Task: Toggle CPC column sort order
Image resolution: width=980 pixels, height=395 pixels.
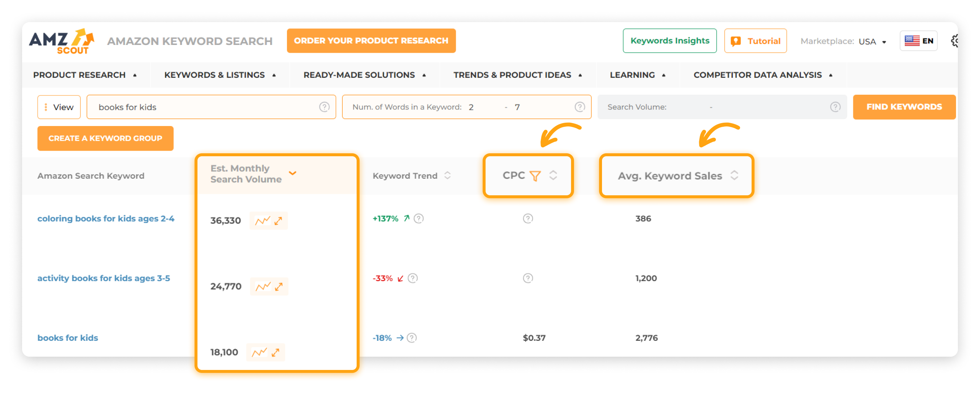Action: (x=553, y=175)
